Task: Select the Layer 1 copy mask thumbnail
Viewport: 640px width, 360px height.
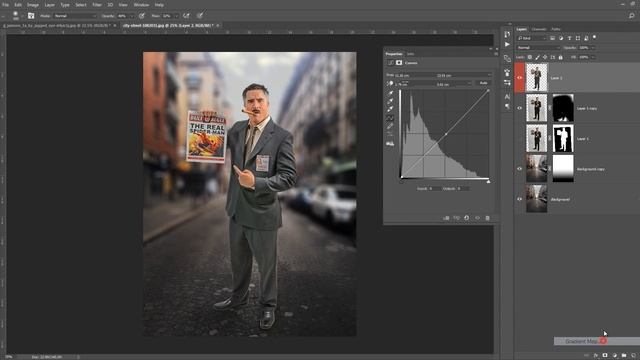Action: pyautogui.click(x=563, y=108)
